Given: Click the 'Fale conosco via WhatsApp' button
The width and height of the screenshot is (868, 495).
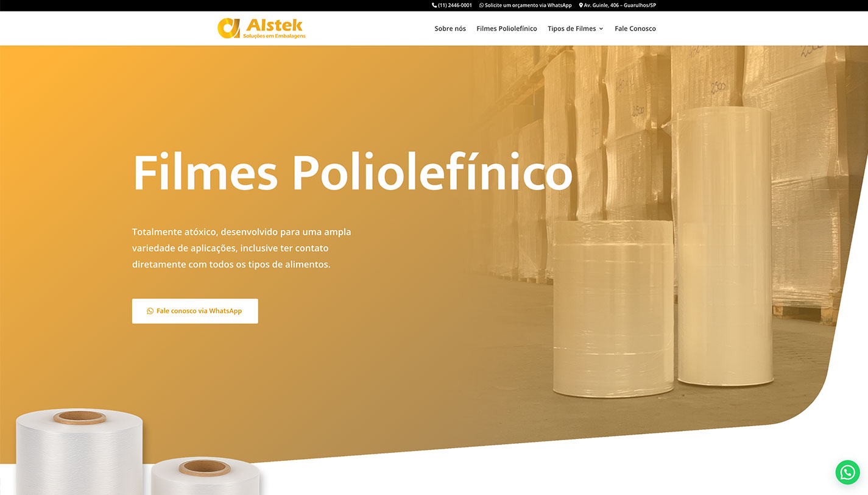Looking at the screenshot, I should pyautogui.click(x=195, y=311).
